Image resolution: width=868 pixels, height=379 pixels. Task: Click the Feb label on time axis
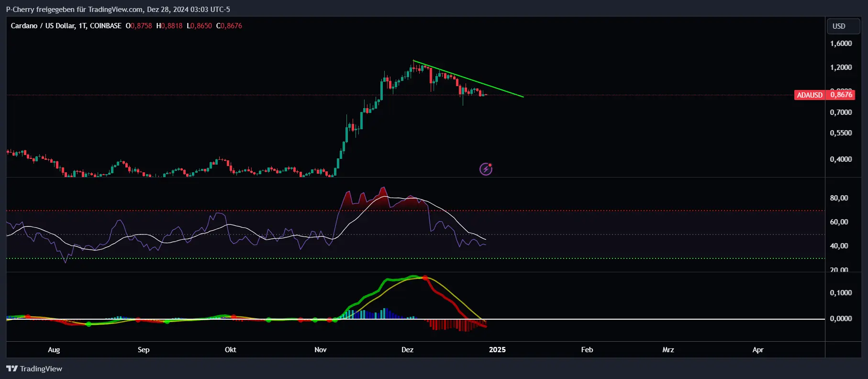tap(587, 350)
